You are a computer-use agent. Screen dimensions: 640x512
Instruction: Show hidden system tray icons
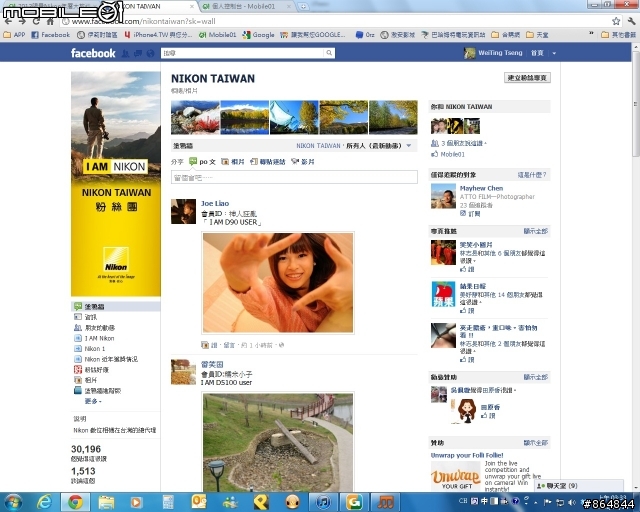pos(536,502)
